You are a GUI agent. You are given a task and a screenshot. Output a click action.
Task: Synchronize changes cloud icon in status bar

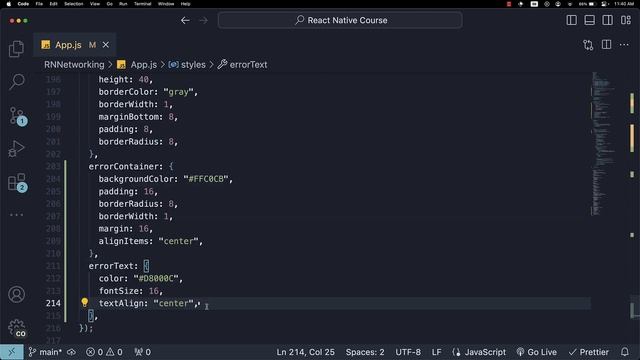coord(71,352)
